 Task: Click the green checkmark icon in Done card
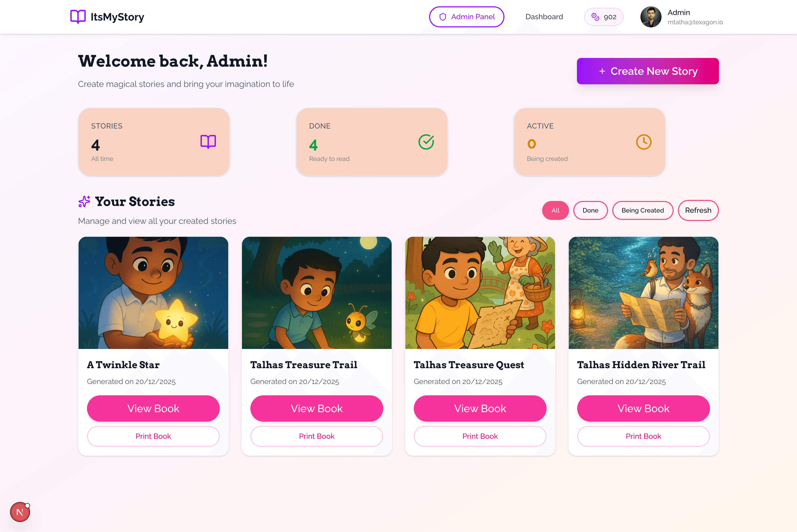426,142
